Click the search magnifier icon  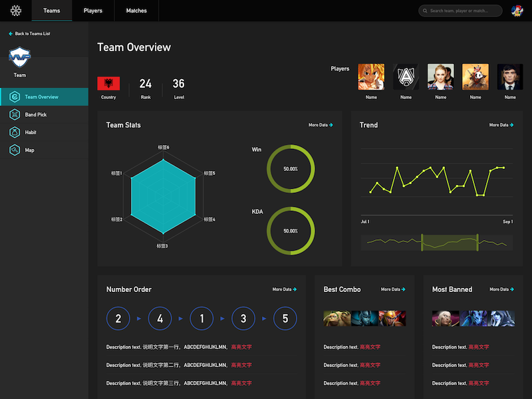pyautogui.click(x=424, y=11)
